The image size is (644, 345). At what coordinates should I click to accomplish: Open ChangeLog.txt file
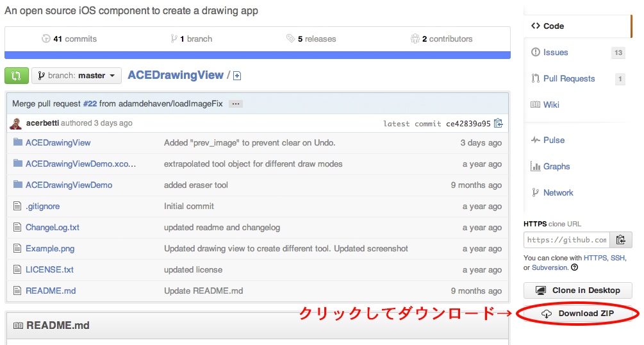click(x=52, y=228)
